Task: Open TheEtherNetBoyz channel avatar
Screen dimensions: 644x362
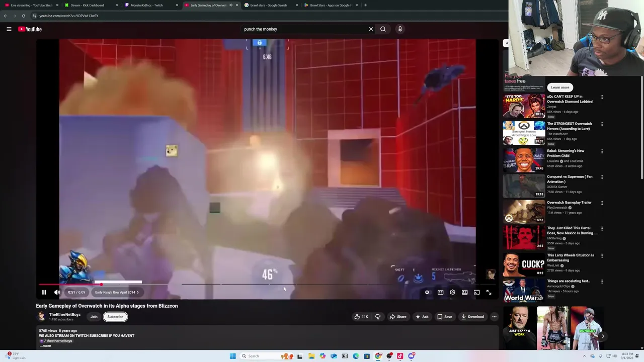Action: (41, 316)
